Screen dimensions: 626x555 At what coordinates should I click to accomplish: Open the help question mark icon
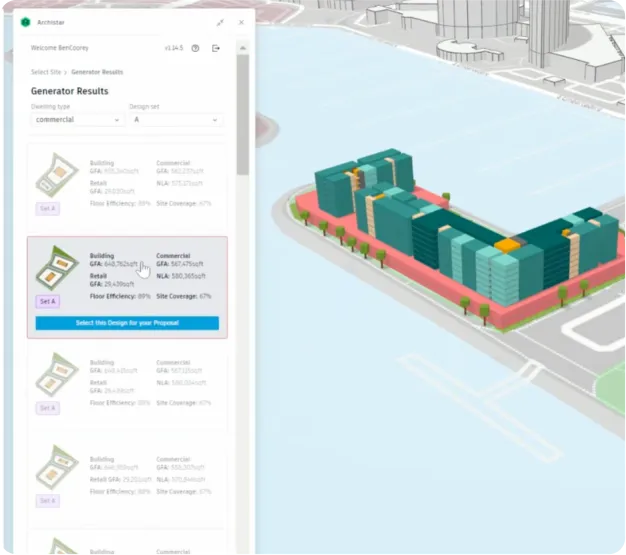[x=195, y=48]
